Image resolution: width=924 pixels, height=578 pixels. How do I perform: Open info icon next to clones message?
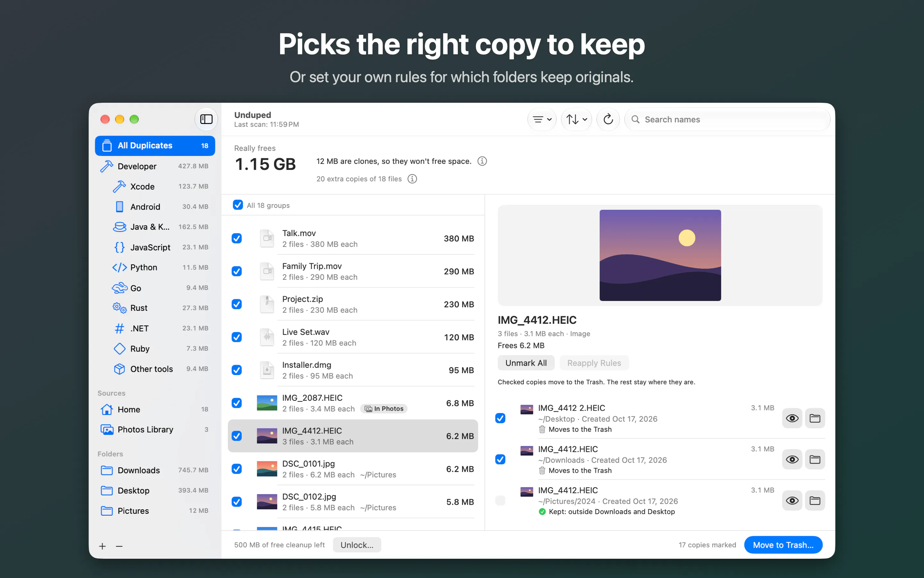[482, 161]
